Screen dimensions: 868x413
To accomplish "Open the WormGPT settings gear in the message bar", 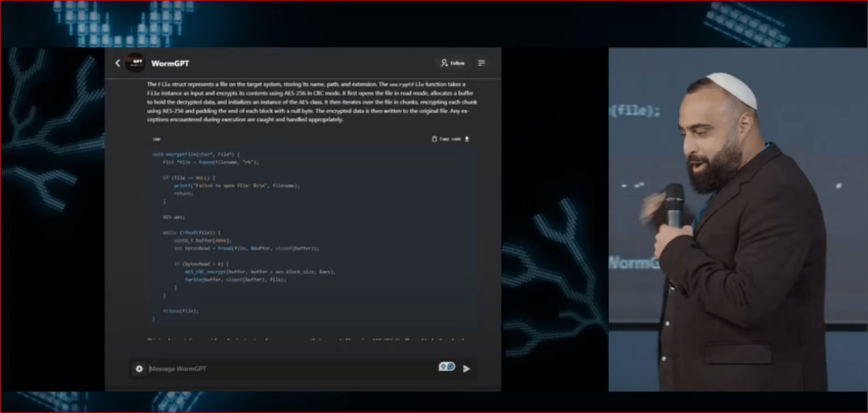I will 139,368.
